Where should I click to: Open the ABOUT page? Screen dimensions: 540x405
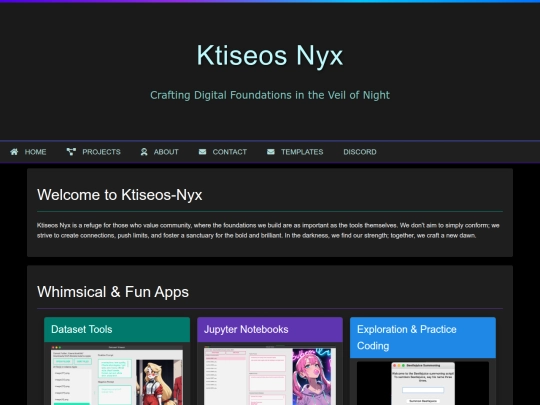click(159, 152)
